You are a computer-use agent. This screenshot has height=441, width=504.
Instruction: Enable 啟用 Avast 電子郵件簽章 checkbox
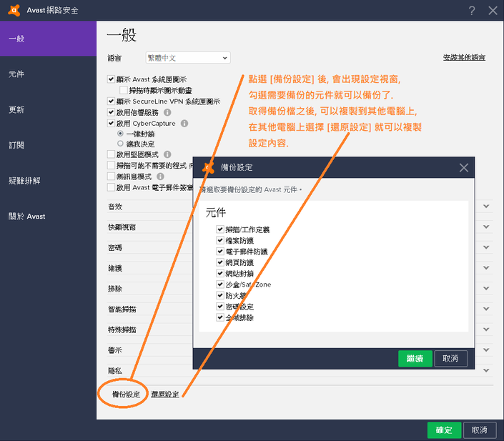(111, 187)
